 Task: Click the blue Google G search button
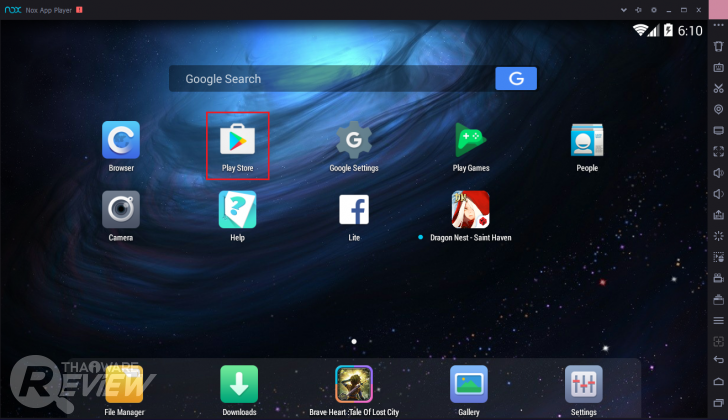click(x=516, y=78)
